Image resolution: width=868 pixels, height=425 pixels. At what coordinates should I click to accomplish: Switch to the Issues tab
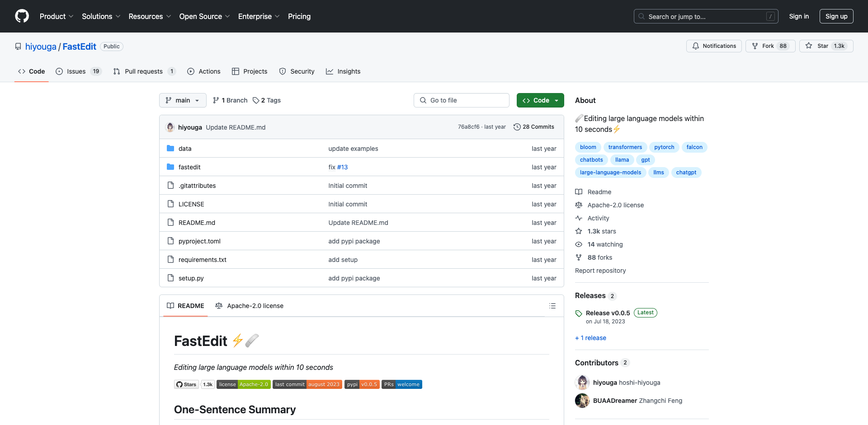tap(79, 71)
